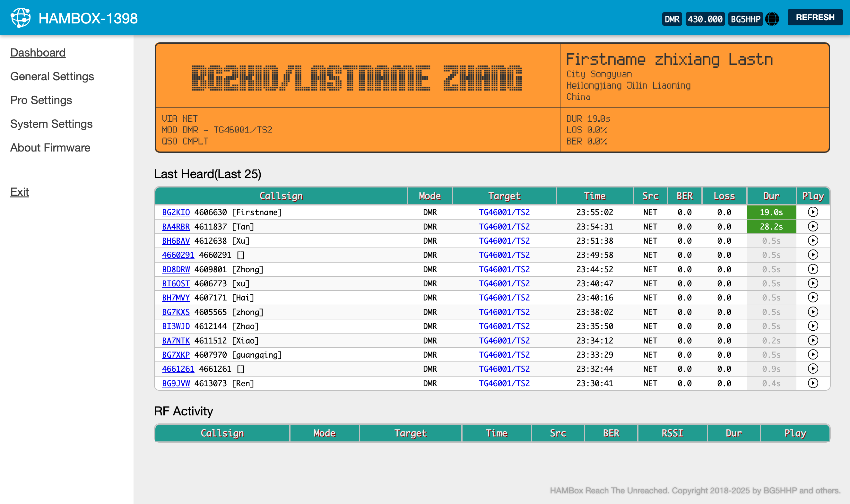Open the BG7XKP callsign link
850x504 pixels.
point(176,355)
